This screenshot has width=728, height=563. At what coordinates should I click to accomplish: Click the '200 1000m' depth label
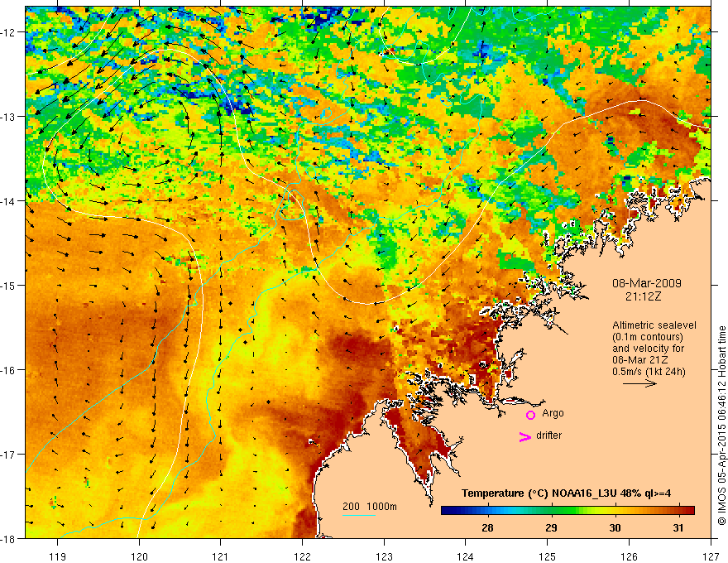(370, 507)
